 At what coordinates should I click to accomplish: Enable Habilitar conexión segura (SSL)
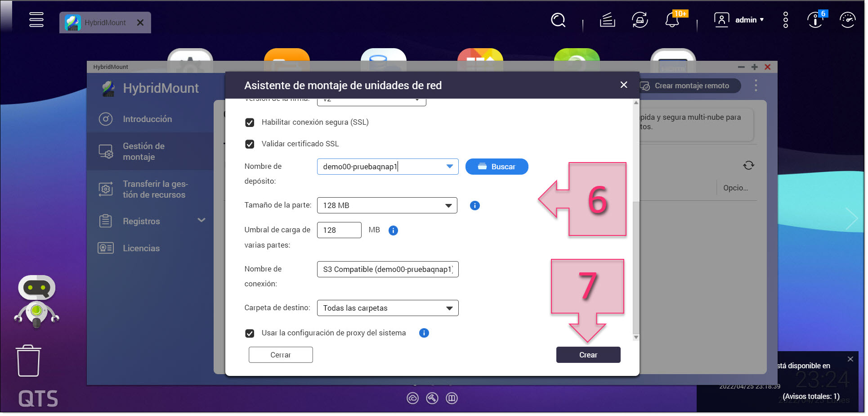tap(250, 122)
